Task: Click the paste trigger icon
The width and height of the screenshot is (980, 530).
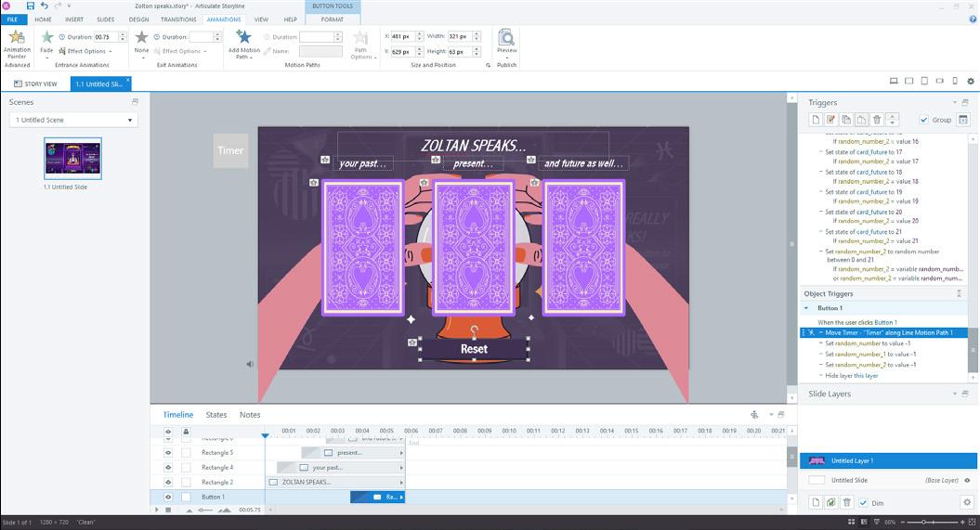Action: tap(861, 120)
